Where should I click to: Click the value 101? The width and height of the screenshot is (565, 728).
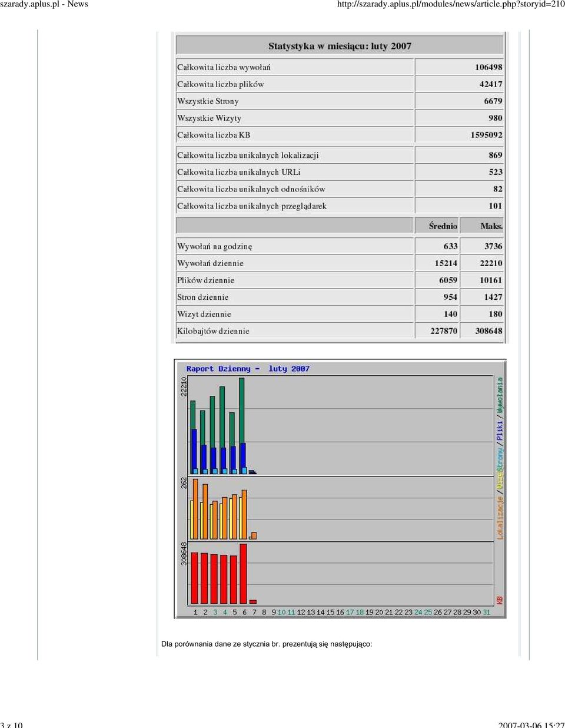[496, 206]
